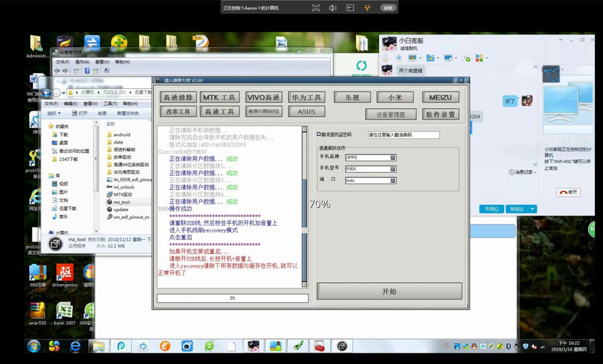The width and height of the screenshot is (603, 364).
Task: Open 软件设置 in the repair tool
Action: 441,114
